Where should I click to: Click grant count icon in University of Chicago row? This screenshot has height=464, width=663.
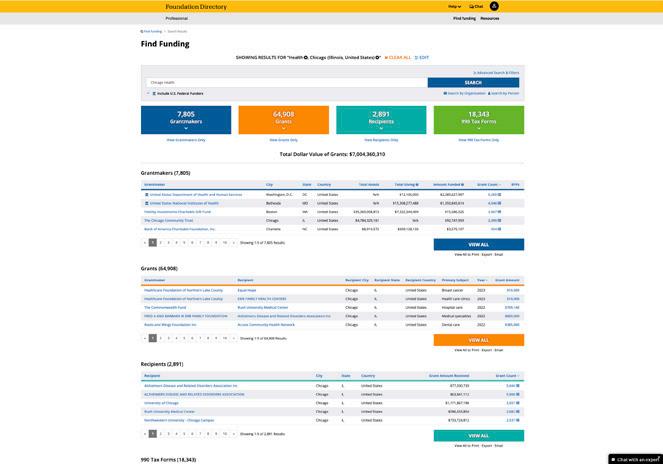[518, 403]
